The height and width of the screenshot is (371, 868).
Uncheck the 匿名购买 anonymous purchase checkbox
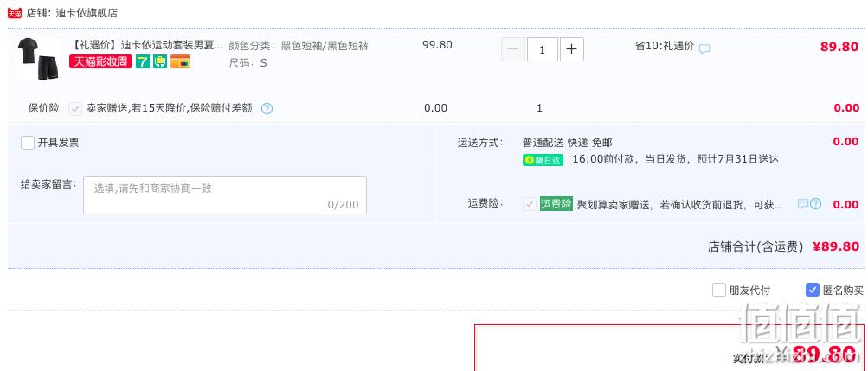coord(812,290)
